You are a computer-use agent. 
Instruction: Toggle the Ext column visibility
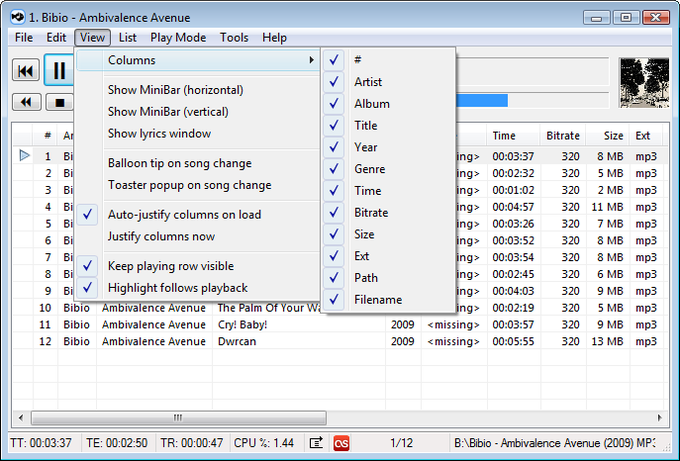(x=389, y=256)
